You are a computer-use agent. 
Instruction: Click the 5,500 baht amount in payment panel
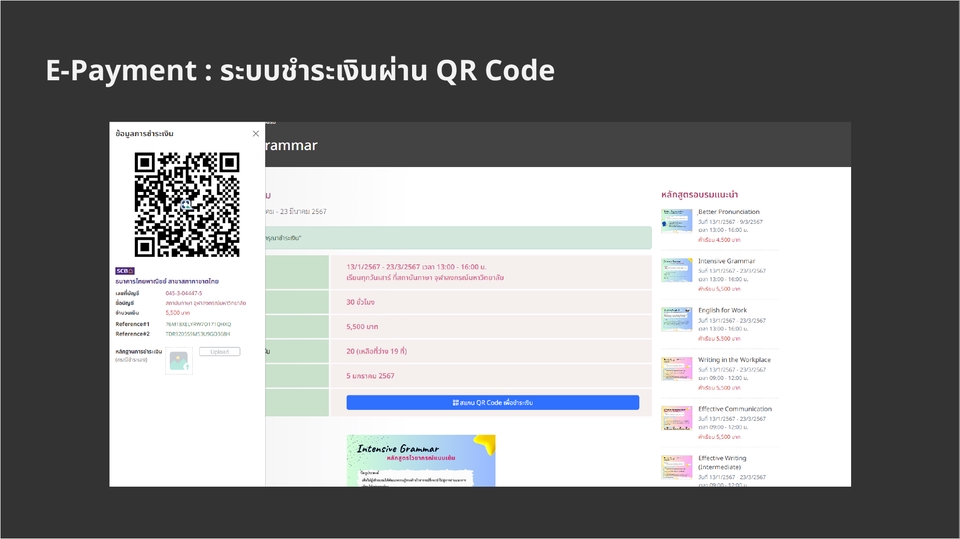[178, 313]
